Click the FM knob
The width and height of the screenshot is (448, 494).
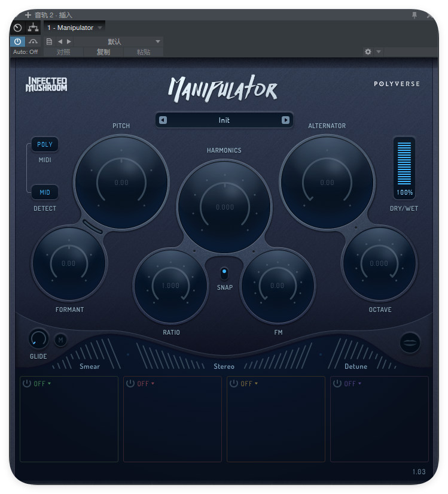(278, 286)
